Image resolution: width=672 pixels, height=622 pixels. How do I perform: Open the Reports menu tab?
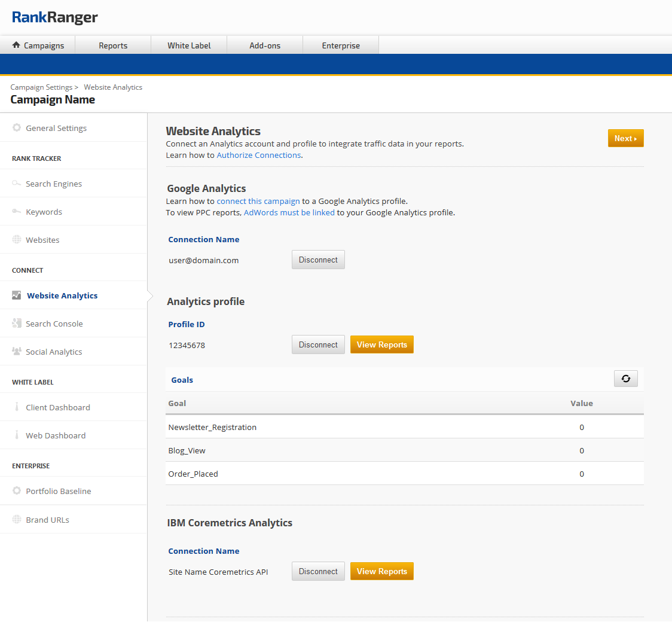point(113,45)
